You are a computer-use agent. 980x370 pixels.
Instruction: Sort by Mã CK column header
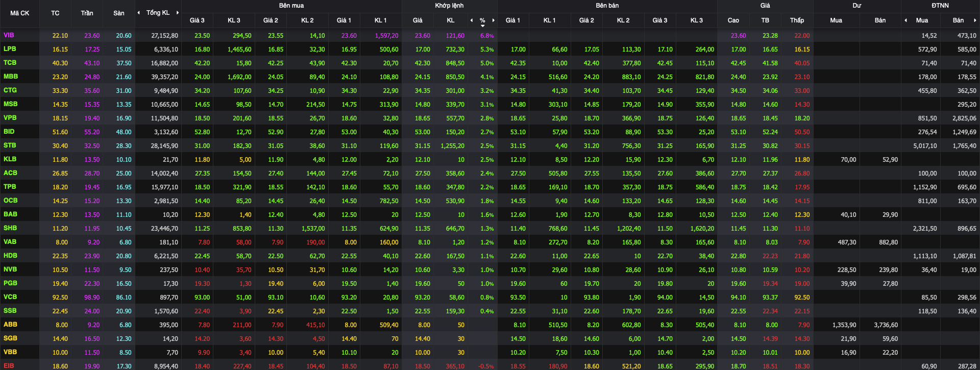tap(20, 13)
